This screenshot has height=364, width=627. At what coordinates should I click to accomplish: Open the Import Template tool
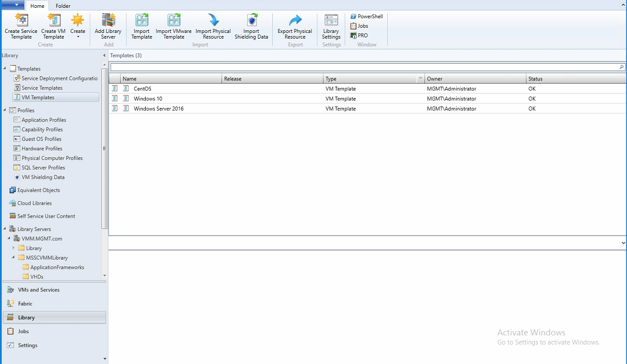pos(141,27)
